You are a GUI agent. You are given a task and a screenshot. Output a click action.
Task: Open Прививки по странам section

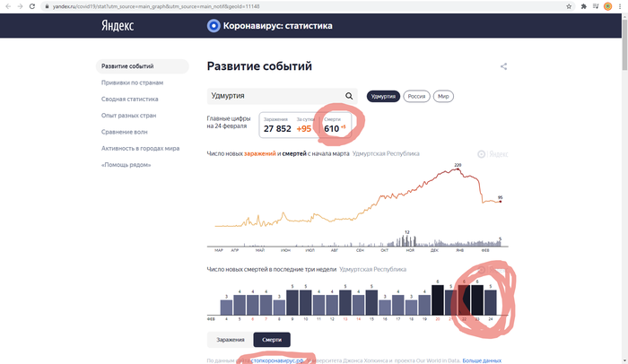coord(134,82)
